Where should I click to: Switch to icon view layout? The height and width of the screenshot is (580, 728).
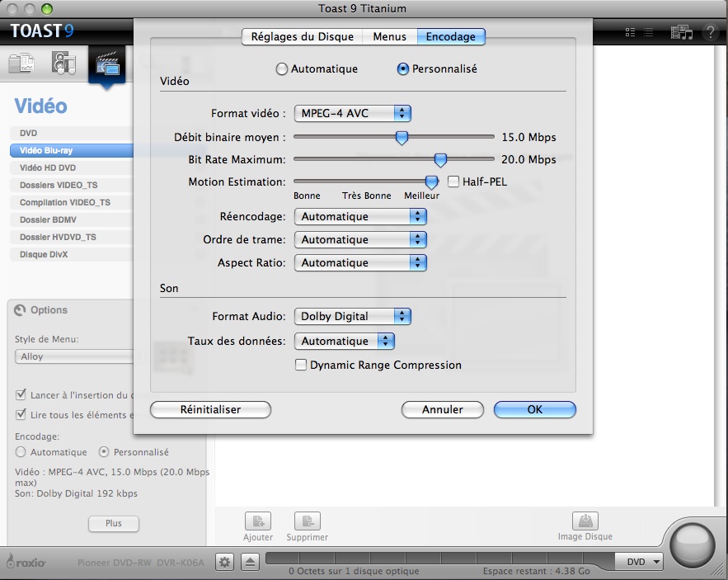pyautogui.click(x=630, y=32)
